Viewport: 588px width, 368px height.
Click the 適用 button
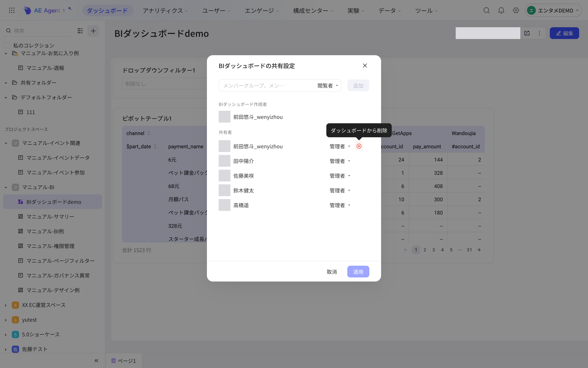tap(358, 272)
